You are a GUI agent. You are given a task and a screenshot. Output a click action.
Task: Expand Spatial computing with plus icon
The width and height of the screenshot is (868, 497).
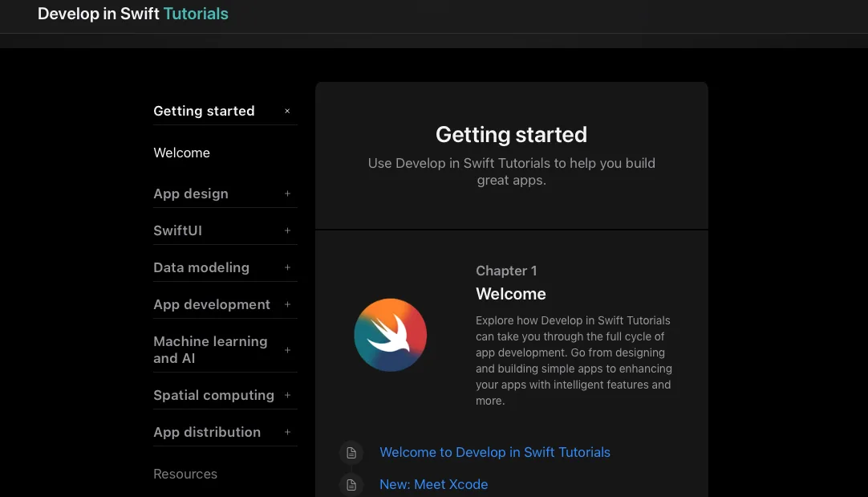[x=287, y=395]
